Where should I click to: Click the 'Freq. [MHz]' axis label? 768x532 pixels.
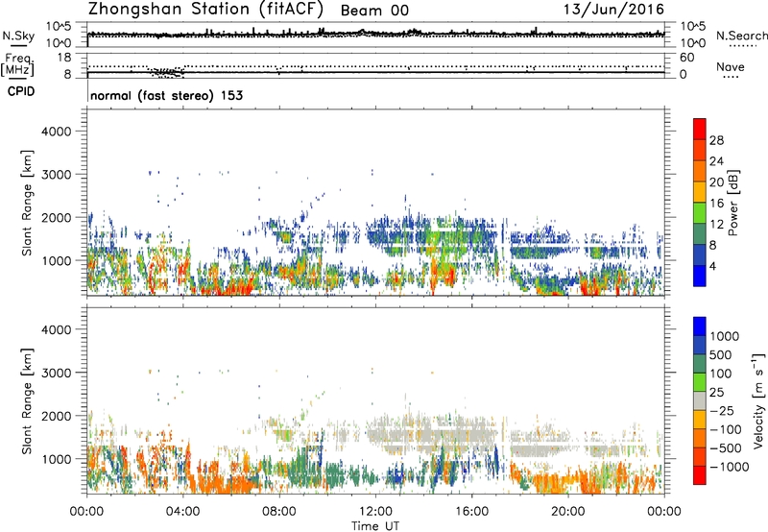(17, 64)
